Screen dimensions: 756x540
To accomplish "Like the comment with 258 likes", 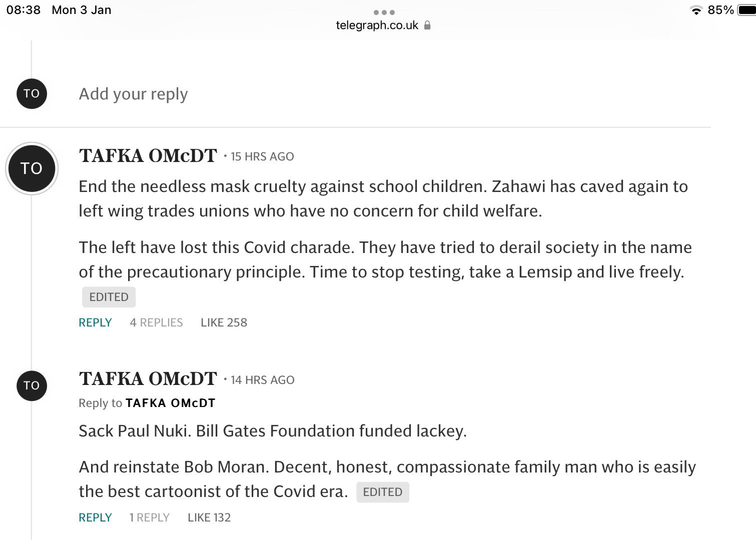I will click(224, 322).
